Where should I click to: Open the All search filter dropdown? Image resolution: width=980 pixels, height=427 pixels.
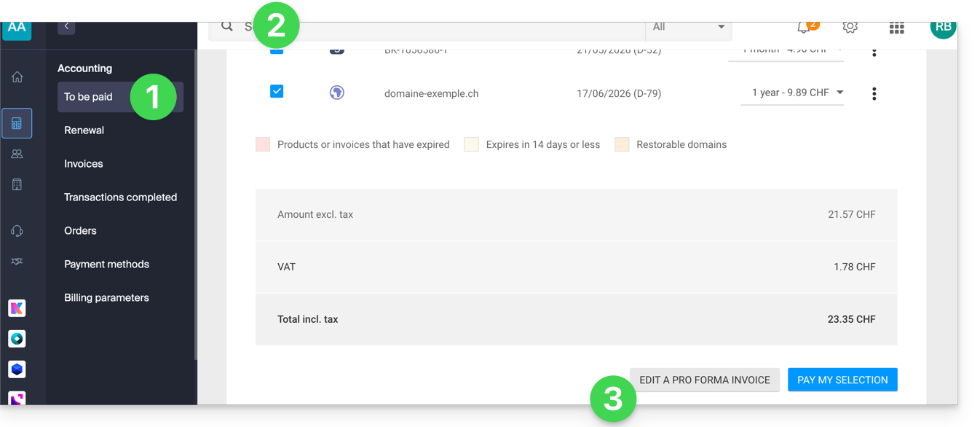688,28
